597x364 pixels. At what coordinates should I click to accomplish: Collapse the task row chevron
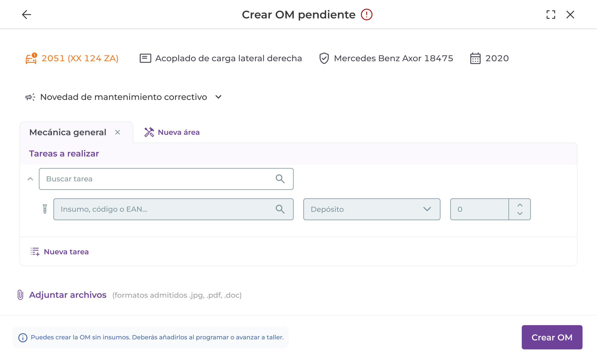[x=30, y=179]
